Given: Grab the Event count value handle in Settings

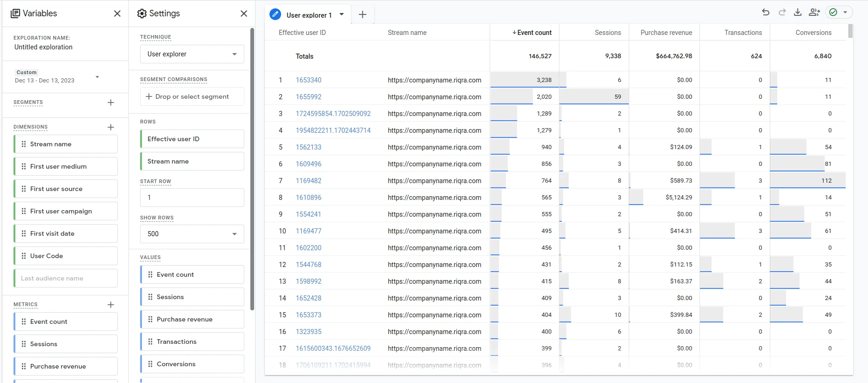Looking at the screenshot, I should [150, 274].
